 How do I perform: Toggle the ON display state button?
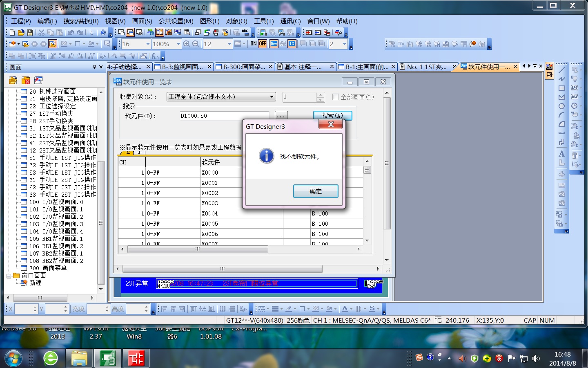click(254, 44)
